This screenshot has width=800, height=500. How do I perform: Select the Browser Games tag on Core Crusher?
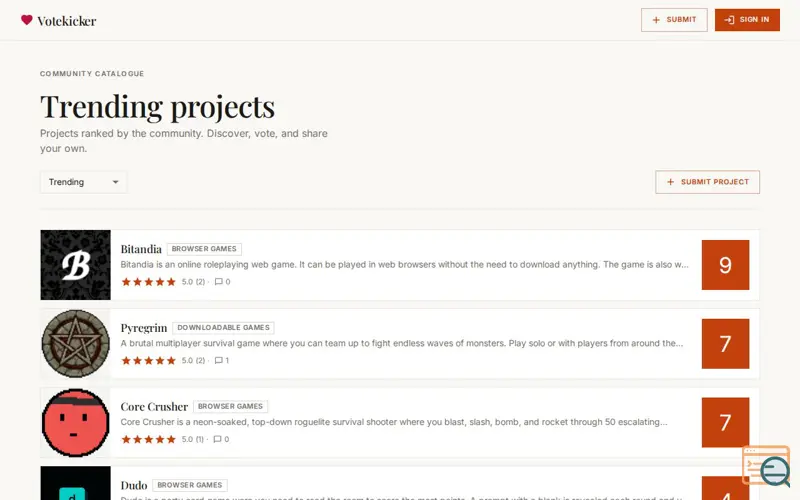pos(231,407)
